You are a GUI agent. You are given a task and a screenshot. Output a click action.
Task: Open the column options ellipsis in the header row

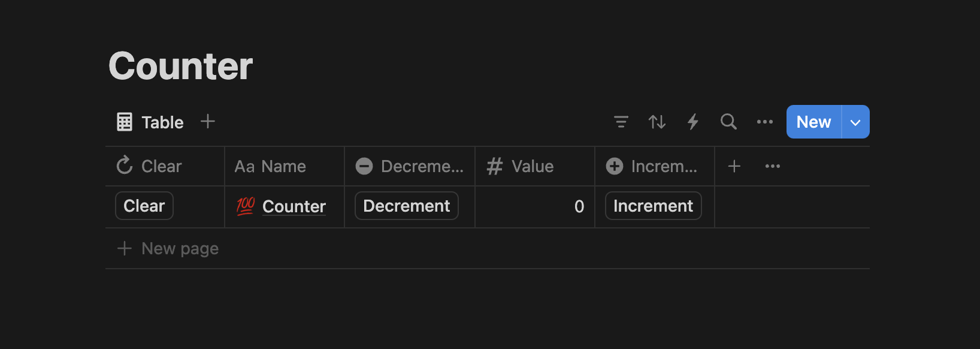tap(772, 166)
